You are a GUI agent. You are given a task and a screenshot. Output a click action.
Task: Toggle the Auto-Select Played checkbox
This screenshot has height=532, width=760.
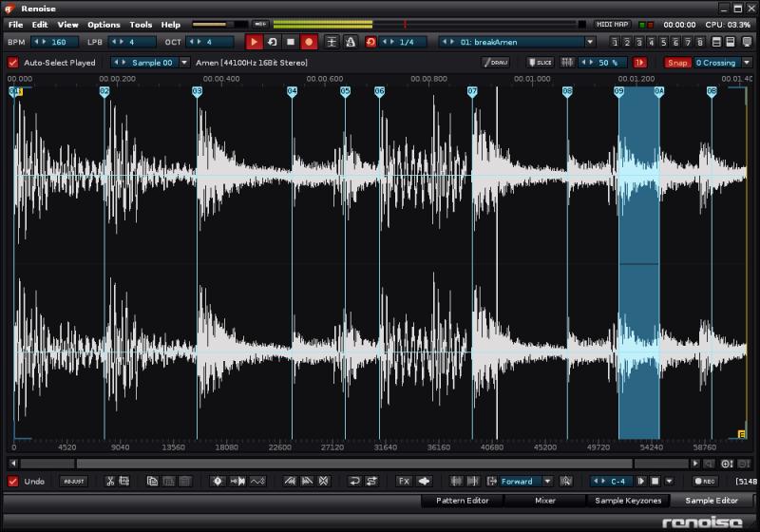pyautogui.click(x=13, y=63)
